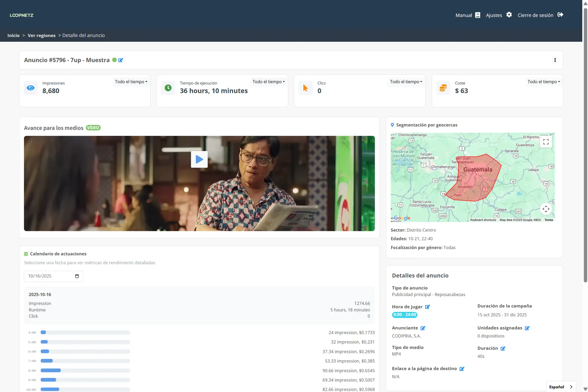
Task: Open the three-dot options menu
Action: coord(555,60)
